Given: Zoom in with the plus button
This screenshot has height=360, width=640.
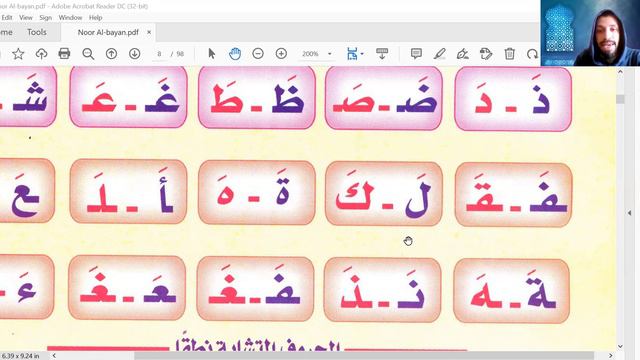Looking at the screenshot, I should point(281,53).
